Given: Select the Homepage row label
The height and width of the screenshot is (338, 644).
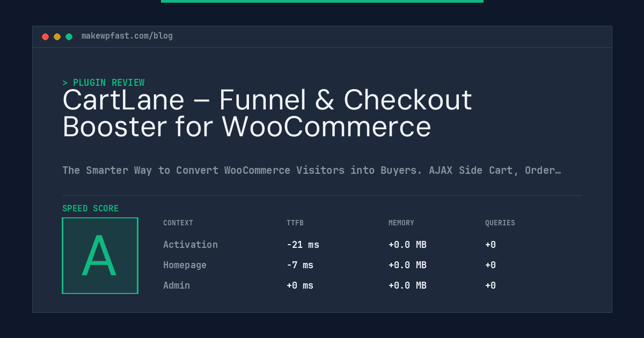Looking at the screenshot, I should coord(185,265).
